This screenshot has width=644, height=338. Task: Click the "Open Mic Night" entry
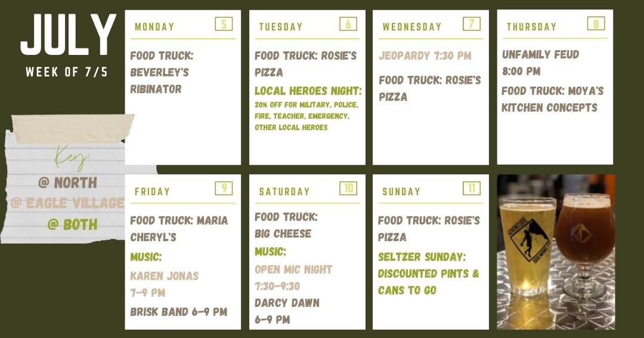pyautogui.click(x=293, y=269)
